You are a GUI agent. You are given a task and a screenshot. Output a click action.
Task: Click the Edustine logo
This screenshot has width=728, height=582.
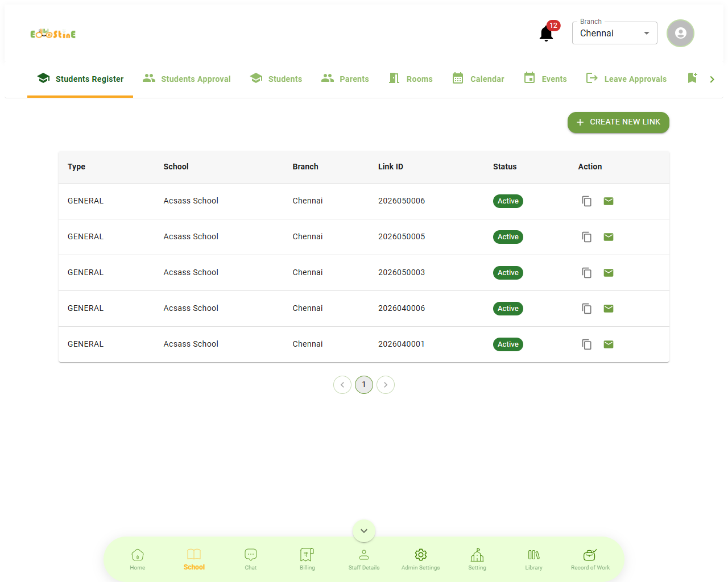pos(53,34)
